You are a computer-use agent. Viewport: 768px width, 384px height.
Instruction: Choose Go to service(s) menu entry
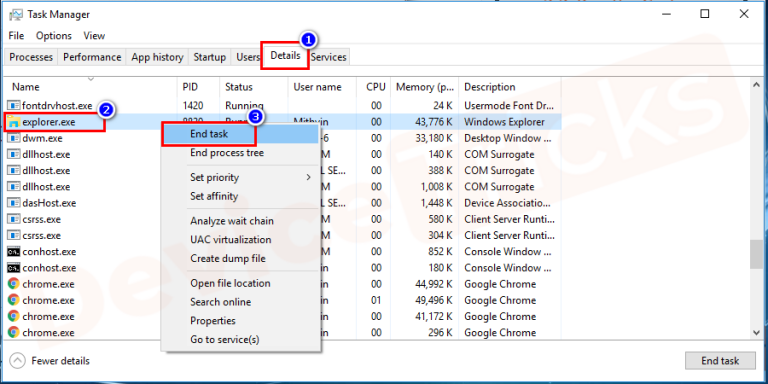(225, 339)
